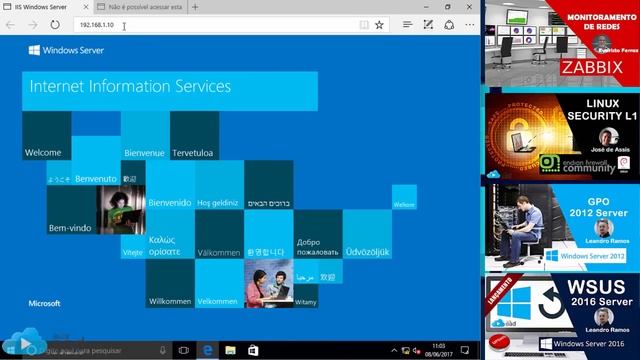Viewport: 640px width, 360px height.
Task: Open the Share icon in Edge toolbar
Action: click(449, 24)
